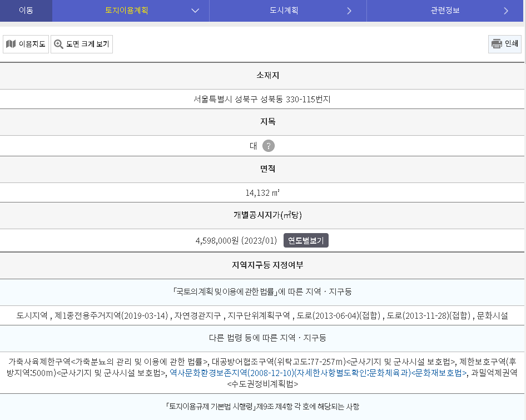The width and height of the screenshot is (526, 420).
Task: Launch the 이음지도 map viewer
Action: (x=26, y=44)
